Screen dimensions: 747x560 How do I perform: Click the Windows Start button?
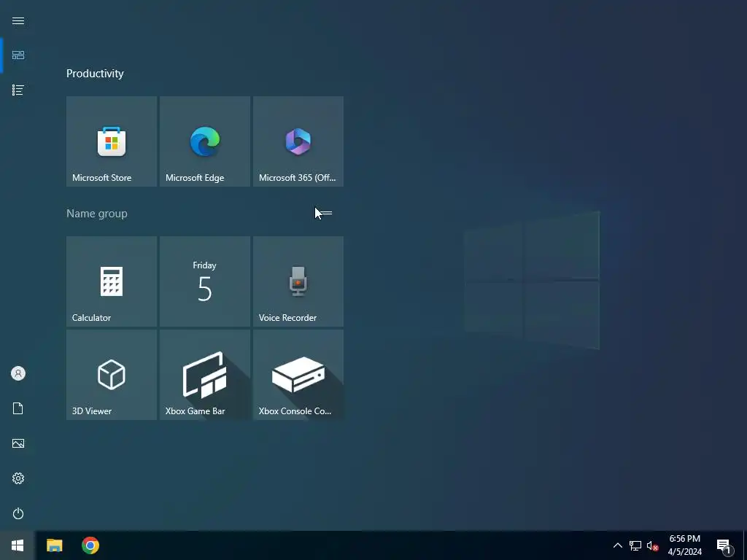(18, 545)
